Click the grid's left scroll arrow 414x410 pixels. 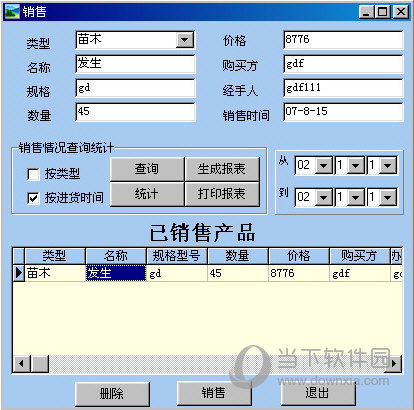coord(22,363)
